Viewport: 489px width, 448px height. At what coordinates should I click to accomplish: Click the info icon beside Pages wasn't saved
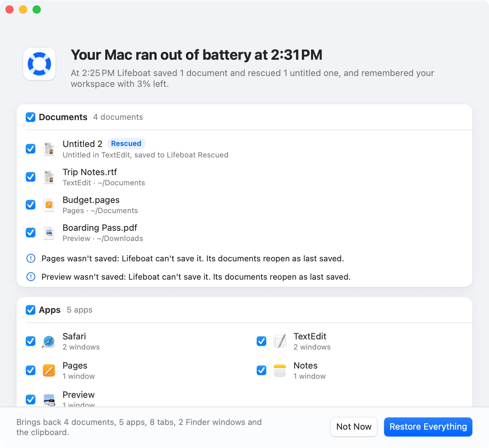tap(31, 259)
